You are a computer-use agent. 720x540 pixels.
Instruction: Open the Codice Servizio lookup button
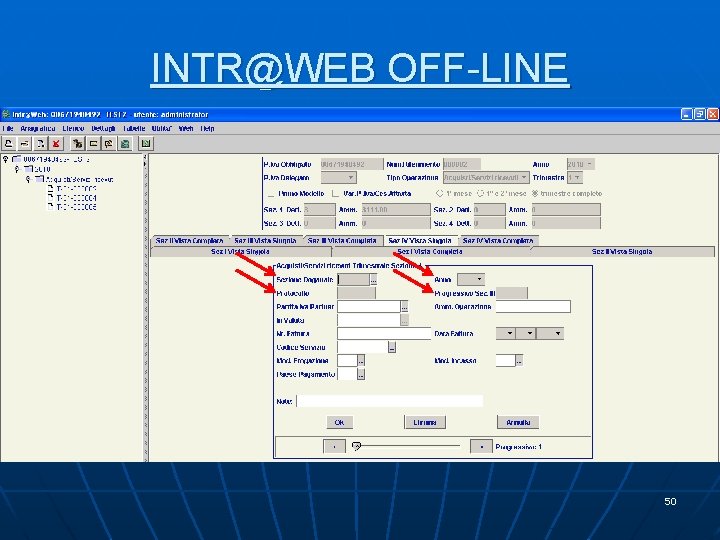coord(392,347)
